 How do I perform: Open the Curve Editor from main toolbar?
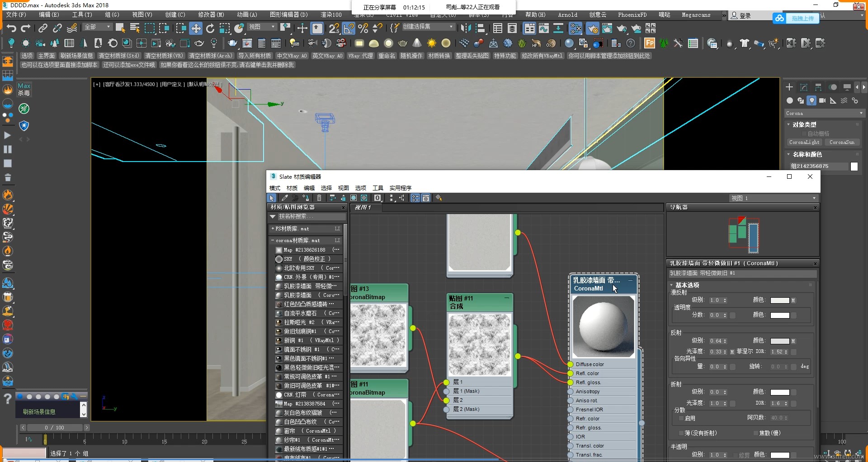tap(544, 29)
